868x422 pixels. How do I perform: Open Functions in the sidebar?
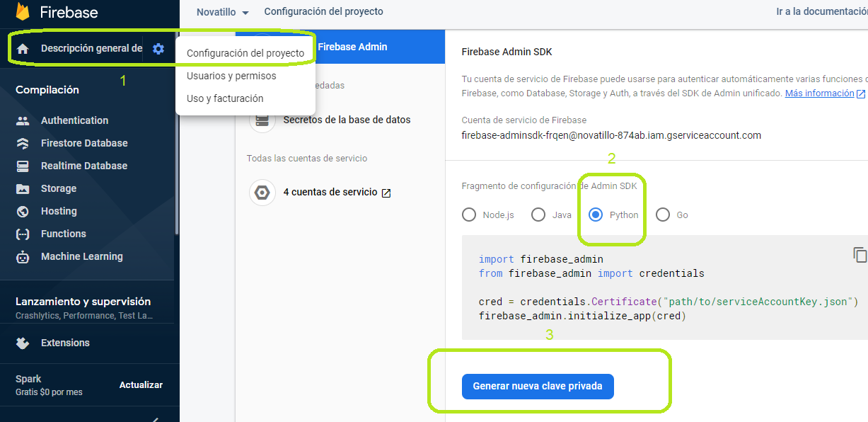64,234
